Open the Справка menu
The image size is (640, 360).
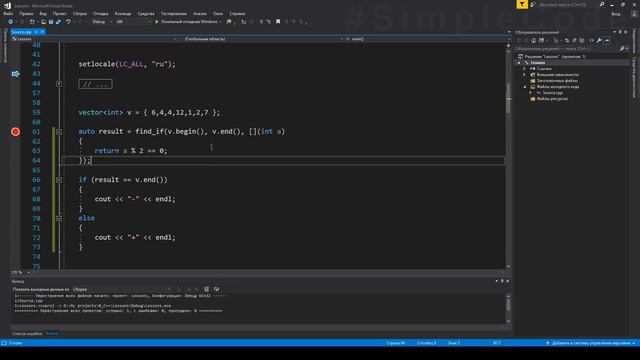pyautogui.click(x=237, y=13)
